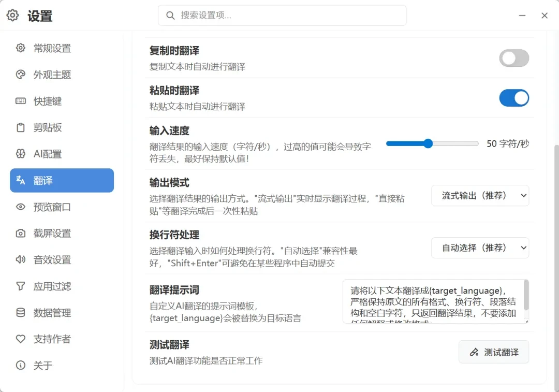Click the keyboard icon for 快捷键
Screen dimensions: 559x392
tap(21, 101)
